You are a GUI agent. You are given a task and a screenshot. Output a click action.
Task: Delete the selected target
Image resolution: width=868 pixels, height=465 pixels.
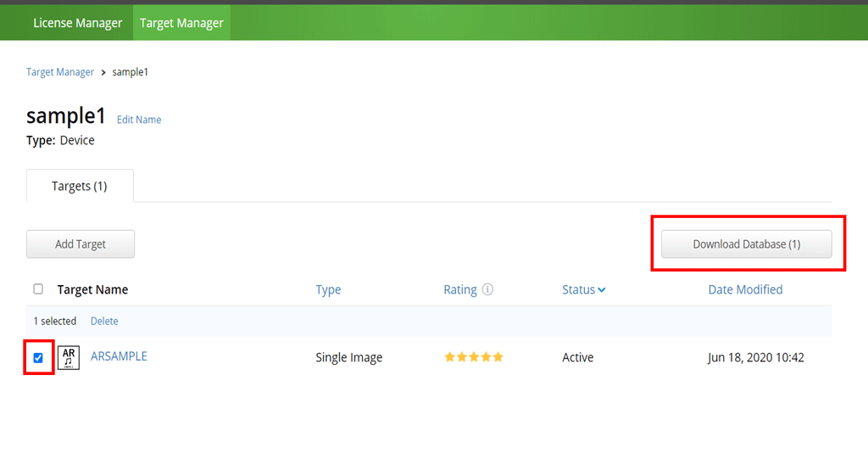click(x=104, y=321)
